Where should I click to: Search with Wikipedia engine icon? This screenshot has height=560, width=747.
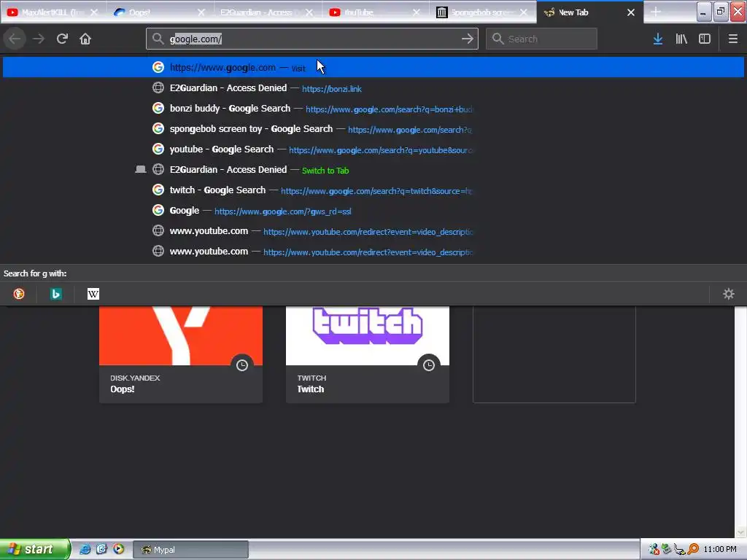[93, 294]
